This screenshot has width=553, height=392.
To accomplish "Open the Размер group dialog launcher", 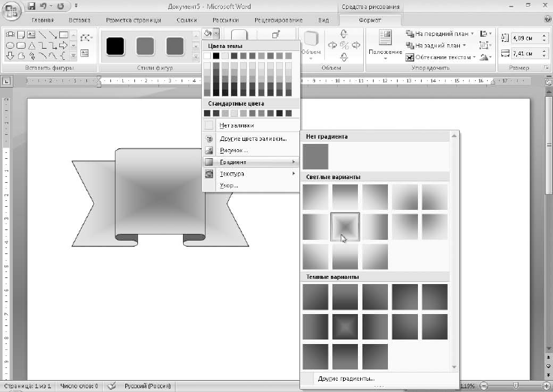I will [546, 67].
